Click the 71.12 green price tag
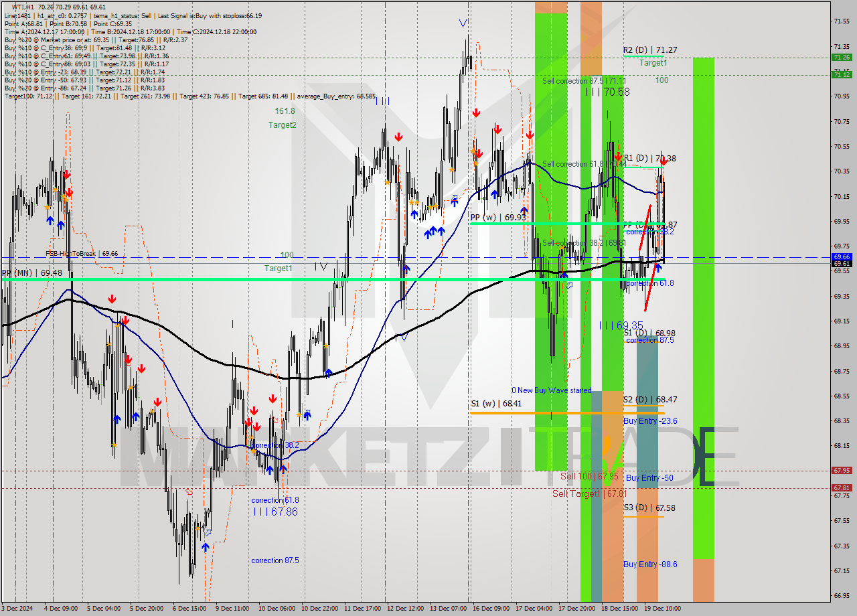Screen dimensions: 857x616 pos(842,74)
